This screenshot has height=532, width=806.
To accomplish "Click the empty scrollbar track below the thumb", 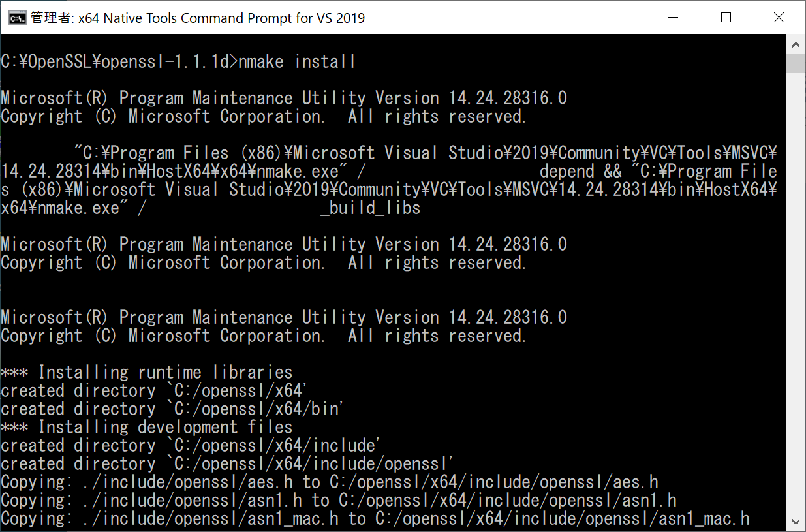I will click(x=795, y=294).
